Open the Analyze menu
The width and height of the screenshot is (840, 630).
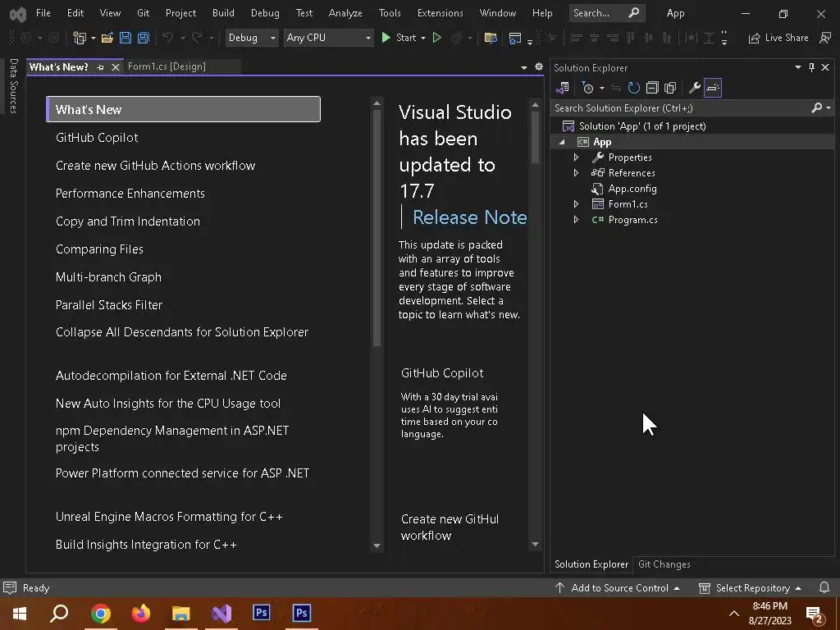[345, 13]
